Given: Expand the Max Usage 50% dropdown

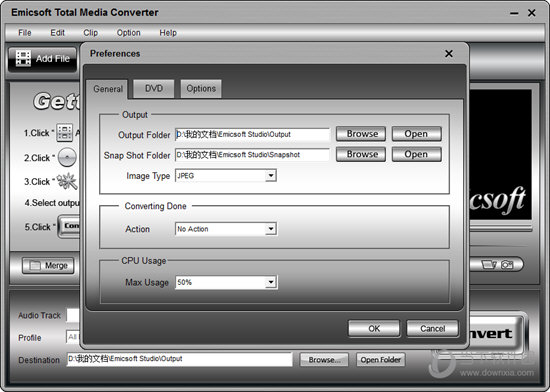Looking at the screenshot, I should 270,282.
